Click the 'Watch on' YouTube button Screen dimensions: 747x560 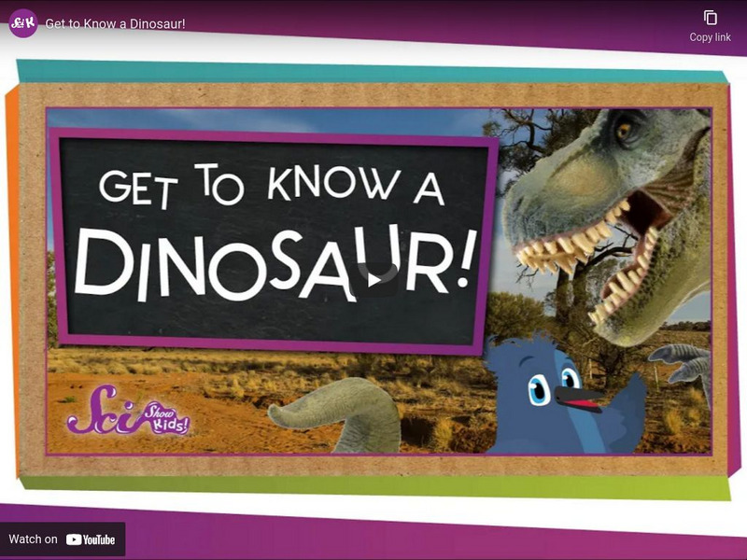pos(63,539)
